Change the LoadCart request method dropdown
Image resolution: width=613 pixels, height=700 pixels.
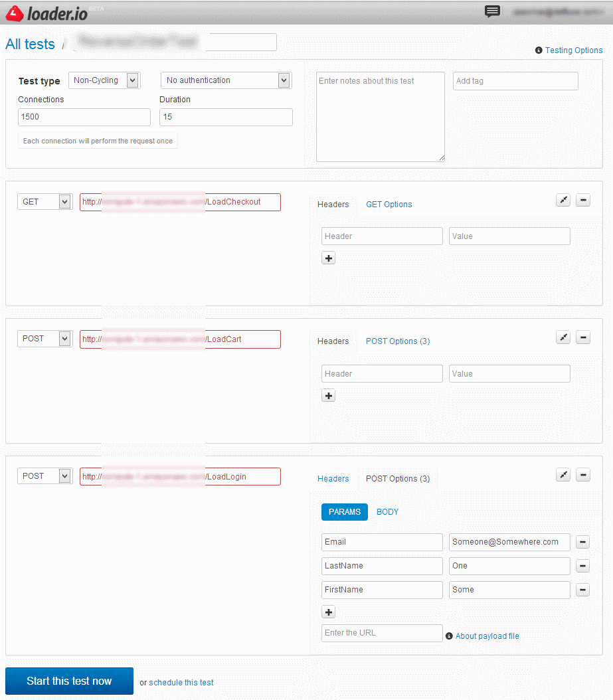(44, 339)
